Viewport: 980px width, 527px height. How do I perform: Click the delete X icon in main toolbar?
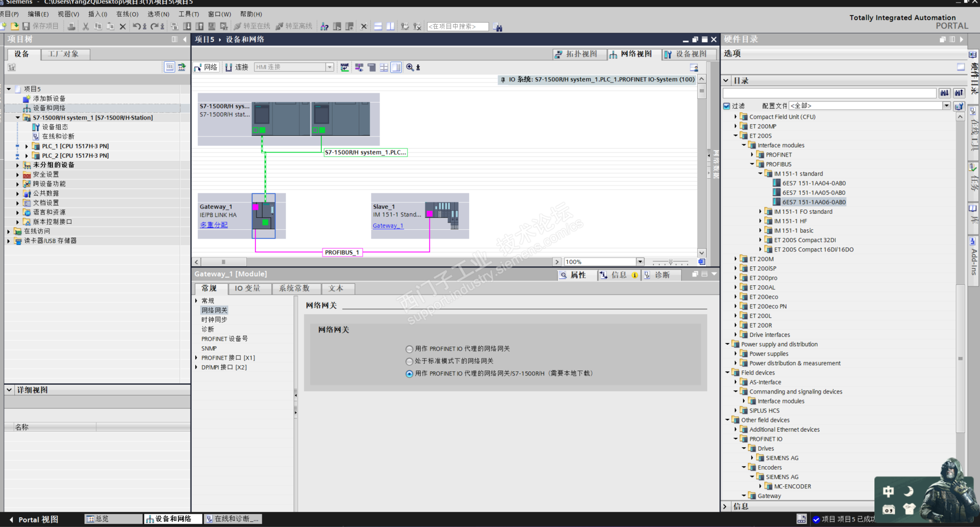tap(123, 26)
